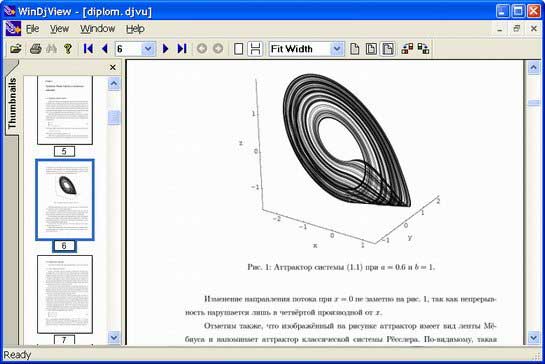Open a file with the folder icon
545x364 pixels.
(x=16, y=49)
